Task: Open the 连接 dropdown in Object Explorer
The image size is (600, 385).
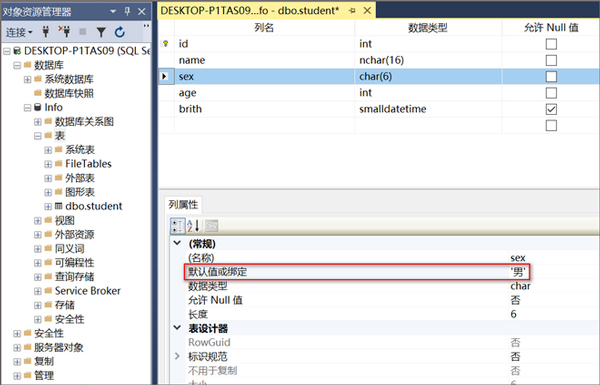Action: tap(19, 33)
